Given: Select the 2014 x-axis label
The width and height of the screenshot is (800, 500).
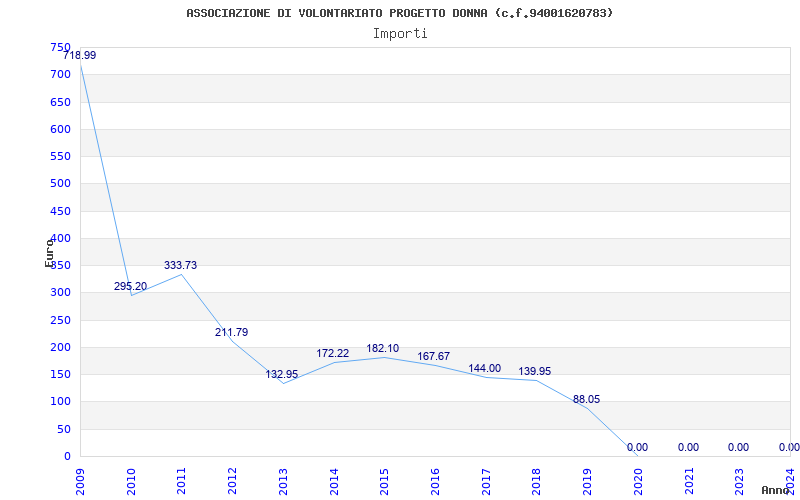Looking at the screenshot, I should coord(334,481).
